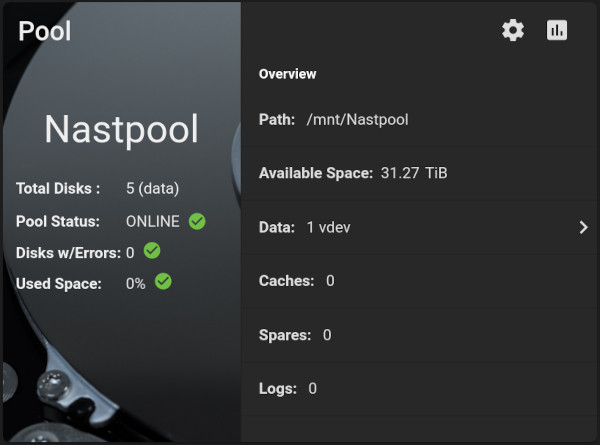Open the pool reports chart icon
The width and height of the screenshot is (600, 445).
point(557,30)
